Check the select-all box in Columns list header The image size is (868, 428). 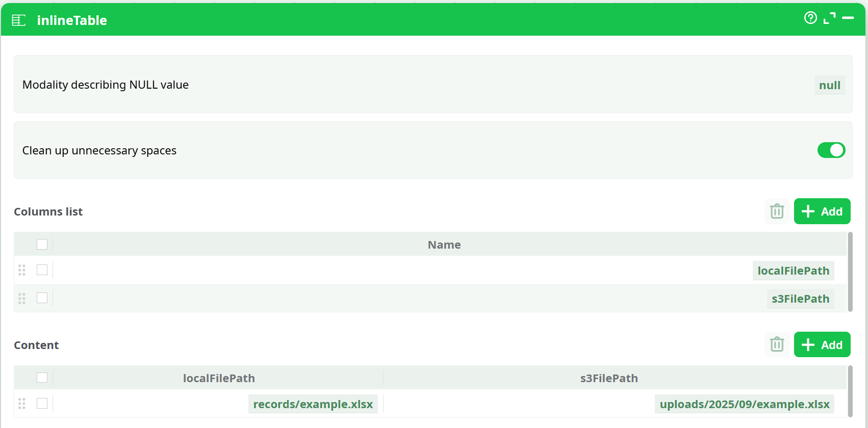coord(42,244)
